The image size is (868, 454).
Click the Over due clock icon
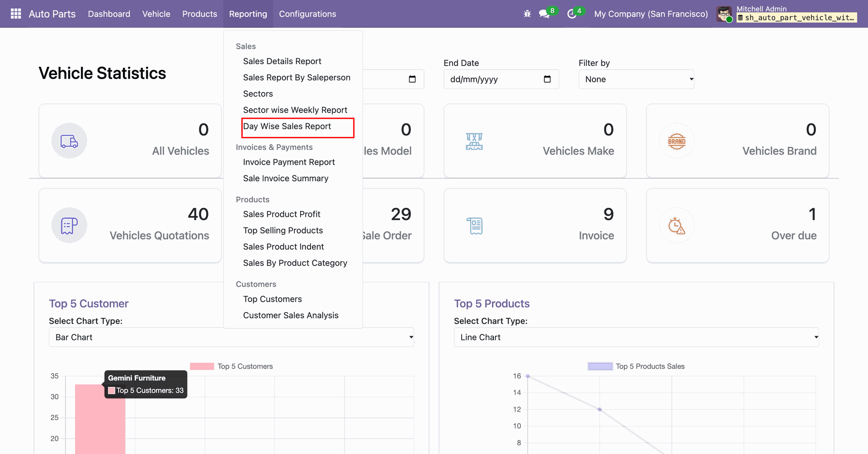coord(677,225)
